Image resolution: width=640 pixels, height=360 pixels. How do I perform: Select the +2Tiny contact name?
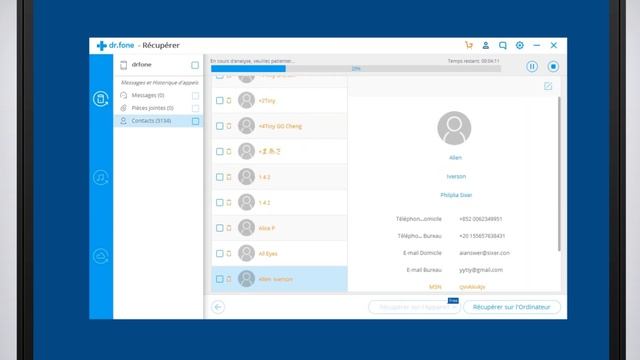tap(267, 101)
